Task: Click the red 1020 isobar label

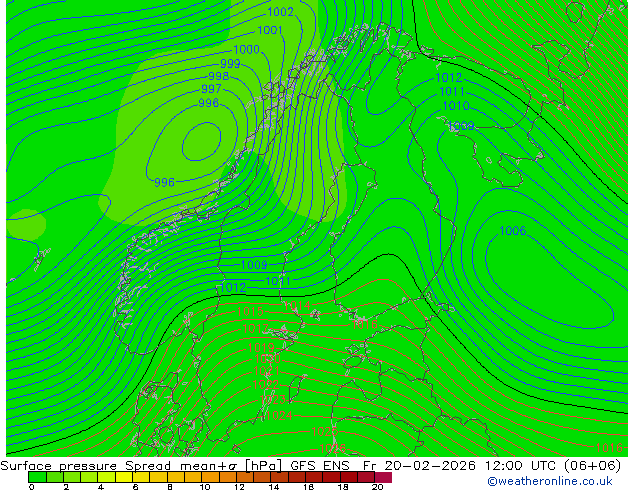Action: pos(267,359)
